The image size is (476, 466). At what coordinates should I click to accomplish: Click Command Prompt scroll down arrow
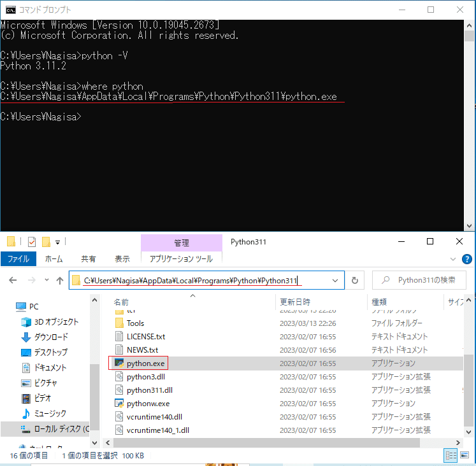(470, 226)
